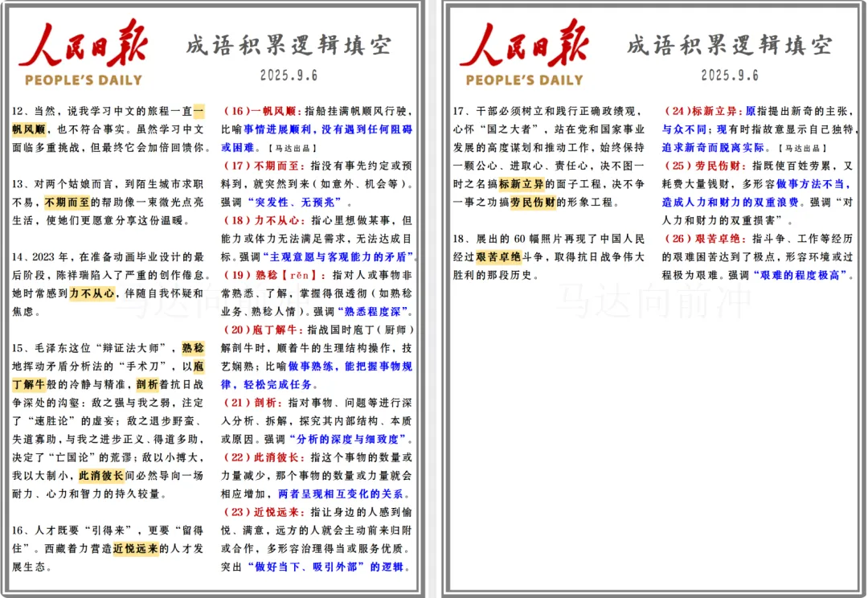The image size is (868, 598).
Task: Click red heading (23)近悦远来
Action: (264, 513)
